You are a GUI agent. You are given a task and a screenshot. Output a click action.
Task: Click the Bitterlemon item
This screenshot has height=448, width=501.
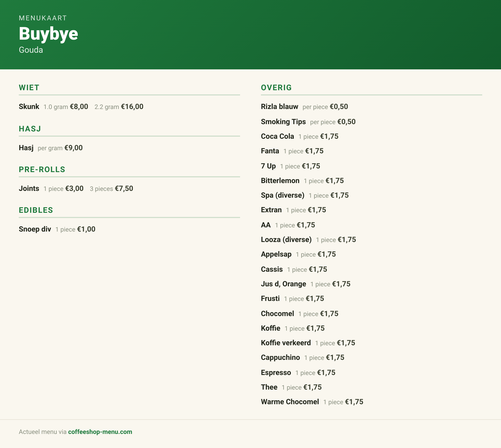280,181
